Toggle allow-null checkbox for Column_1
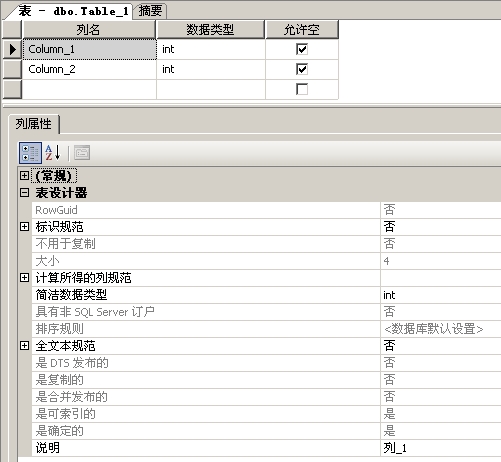This screenshot has width=501, height=462. coord(302,50)
